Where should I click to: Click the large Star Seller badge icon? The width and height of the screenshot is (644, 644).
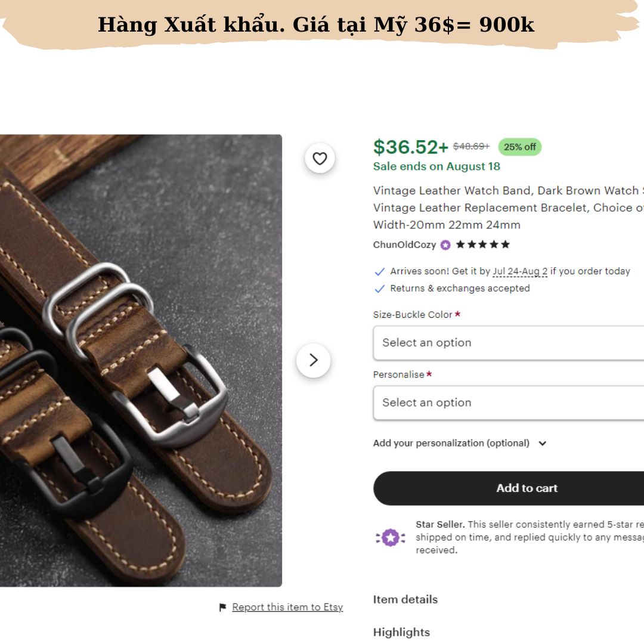pyautogui.click(x=391, y=537)
